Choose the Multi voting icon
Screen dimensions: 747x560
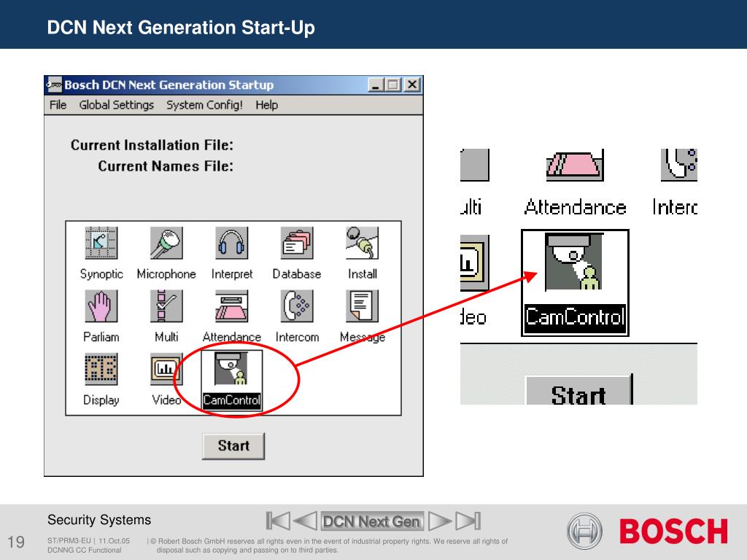pyautogui.click(x=166, y=306)
